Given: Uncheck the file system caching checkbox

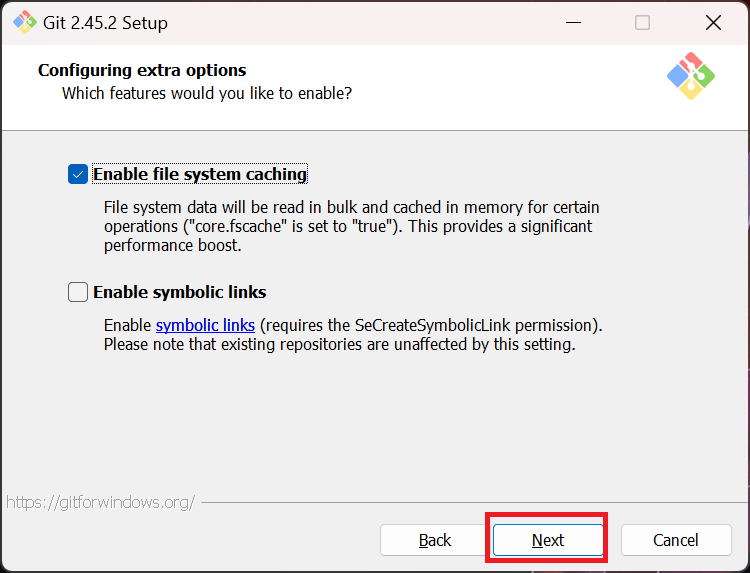Looking at the screenshot, I should click(x=78, y=174).
